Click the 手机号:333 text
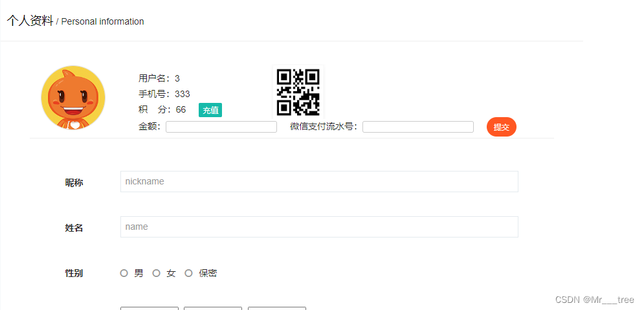This screenshot has width=644, height=310. pyautogui.click(x=164, y=94)
